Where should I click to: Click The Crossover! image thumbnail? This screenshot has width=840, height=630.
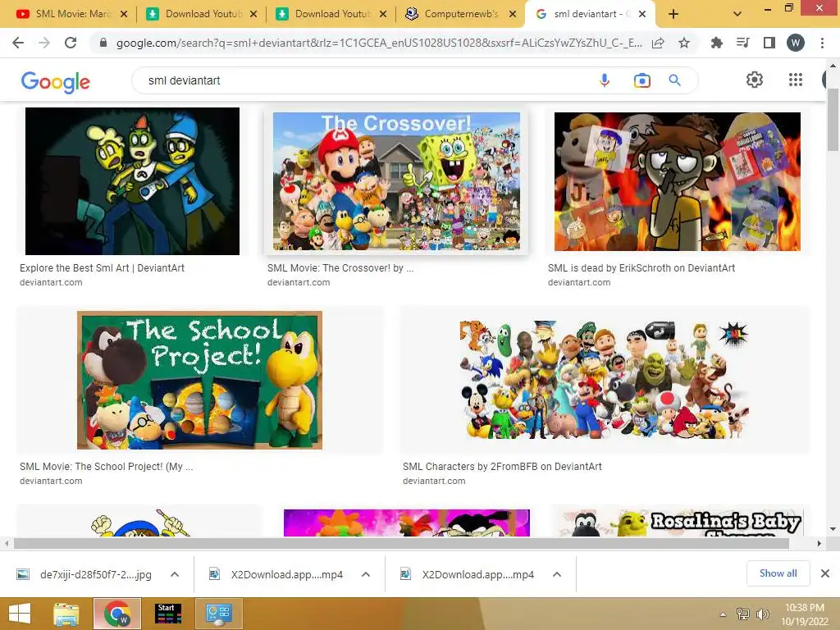(x=396, y=181)
